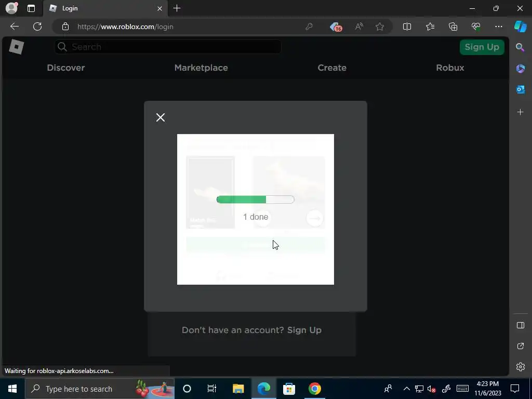Open Outlook from the Edge sidebar

click(520, 89)
